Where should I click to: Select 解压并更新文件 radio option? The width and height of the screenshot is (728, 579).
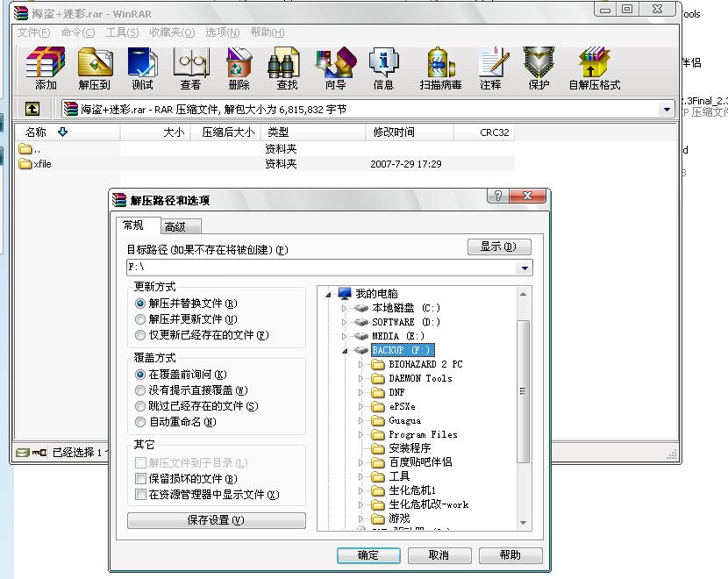[139, 319]
